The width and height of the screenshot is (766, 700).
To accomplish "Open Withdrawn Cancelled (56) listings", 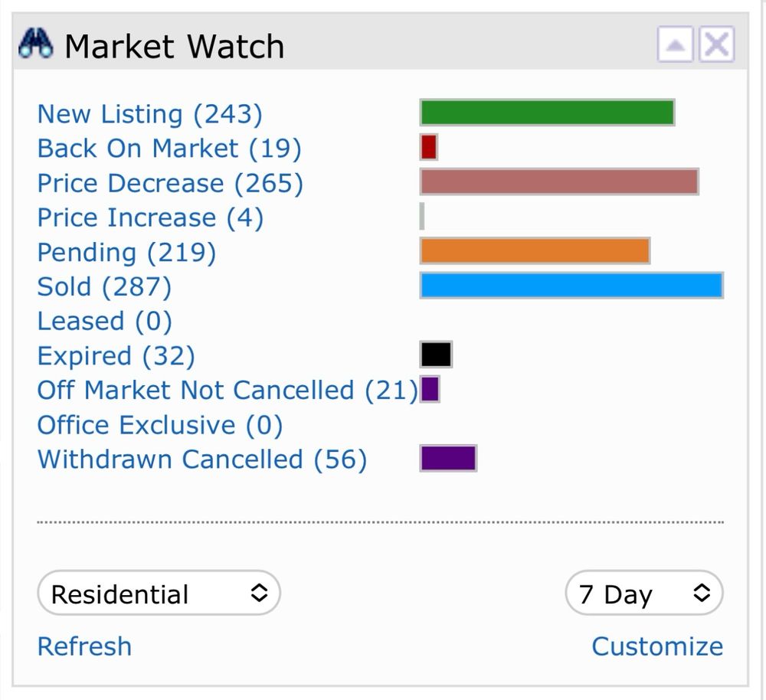I will pyautogui.click(x=202, y=460).
